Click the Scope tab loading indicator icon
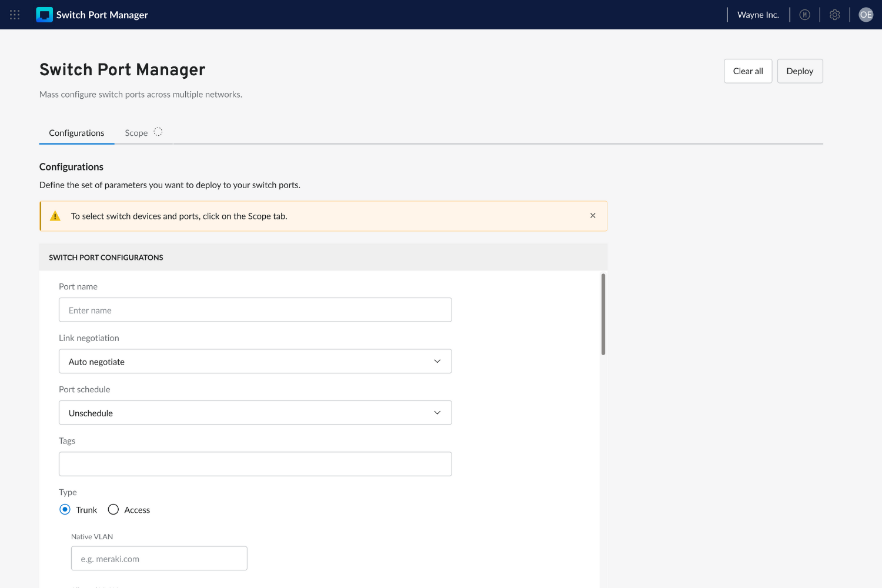Screen dimensions: 882x588 click(158, 132)
